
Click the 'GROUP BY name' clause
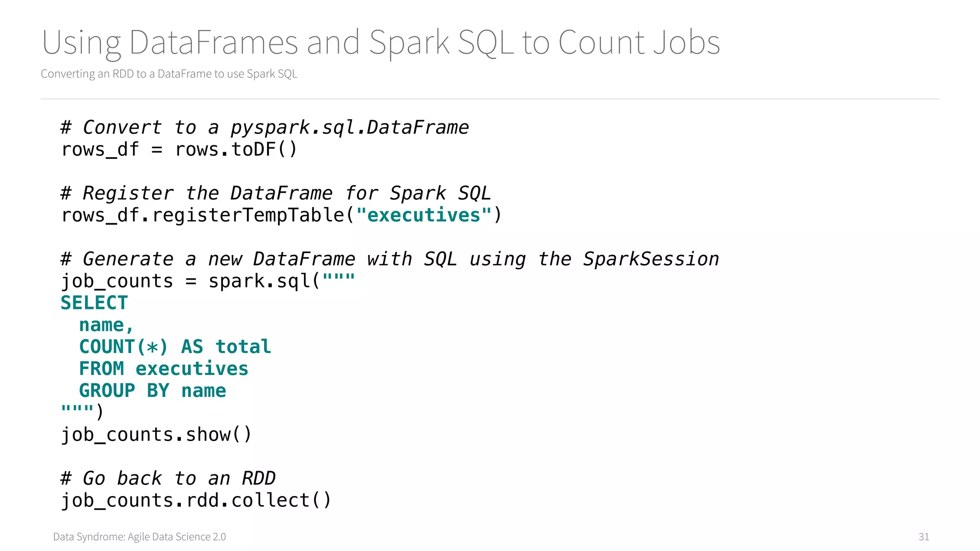(x=152, y=391)
